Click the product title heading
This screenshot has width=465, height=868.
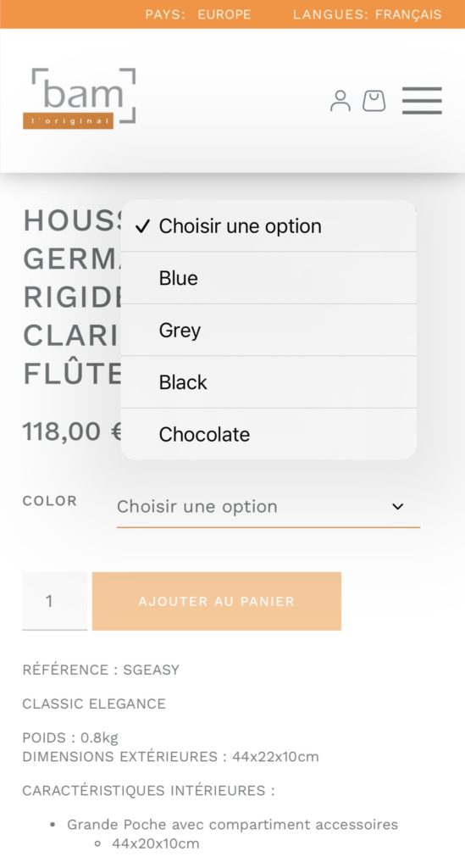[72, 297]
